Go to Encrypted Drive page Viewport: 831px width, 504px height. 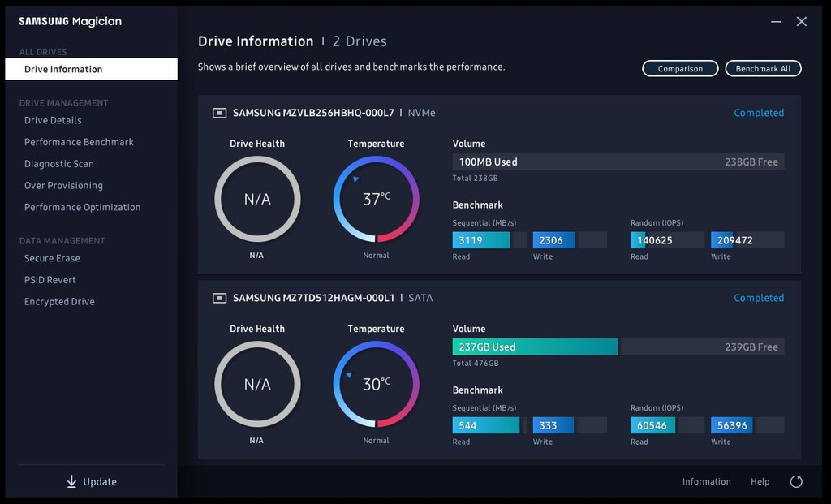coord(59,302)
